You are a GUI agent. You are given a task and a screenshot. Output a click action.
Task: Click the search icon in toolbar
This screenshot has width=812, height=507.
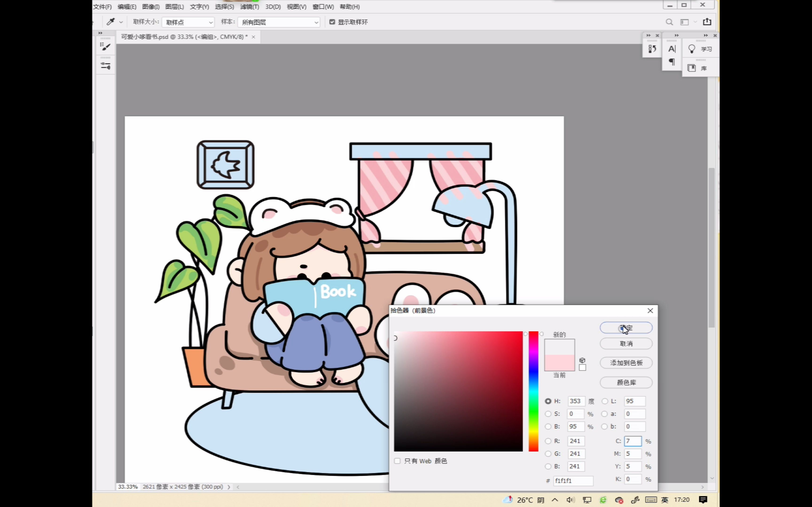tap(669, 22)
